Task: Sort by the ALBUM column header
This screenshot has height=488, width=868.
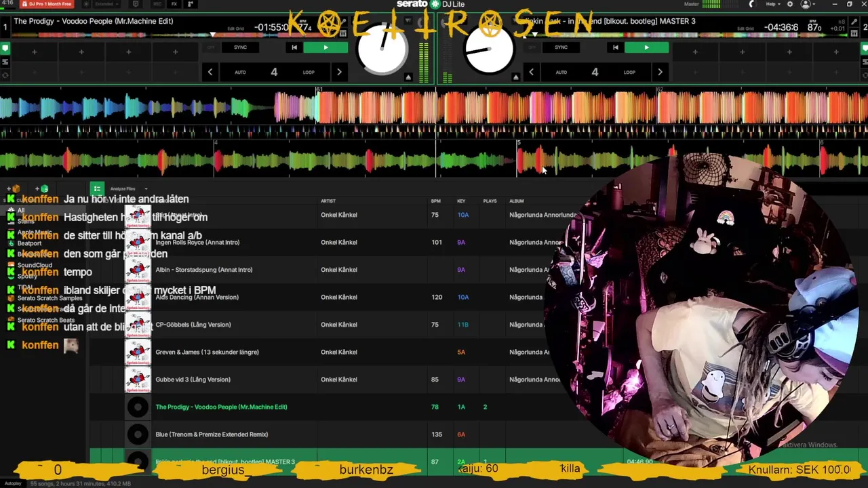Action: point(517,201)
